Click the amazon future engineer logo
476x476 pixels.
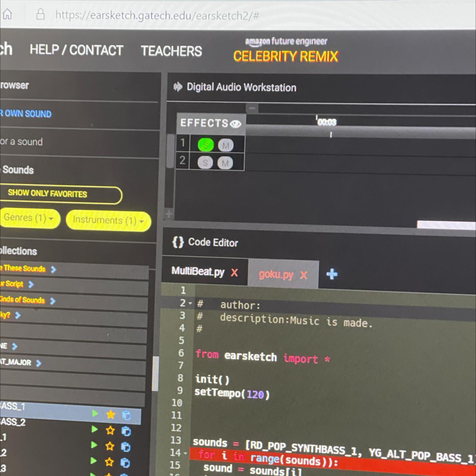tap(286, 41)
